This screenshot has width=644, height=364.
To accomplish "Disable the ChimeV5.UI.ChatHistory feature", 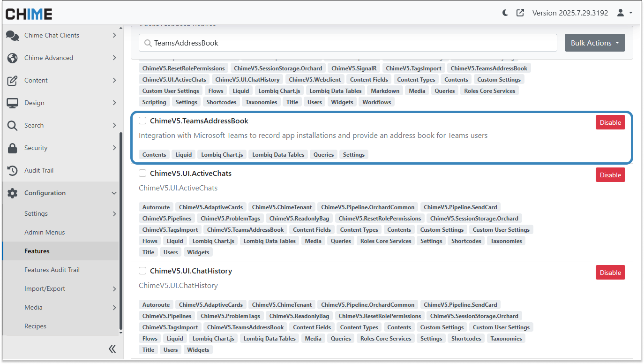I will point(610,273).
